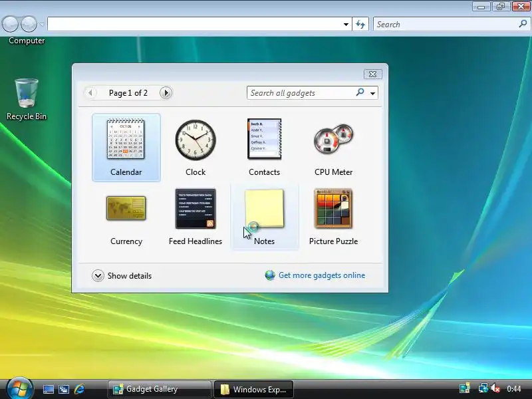
Task: Go to next gadget page
Action: (166, 92)
